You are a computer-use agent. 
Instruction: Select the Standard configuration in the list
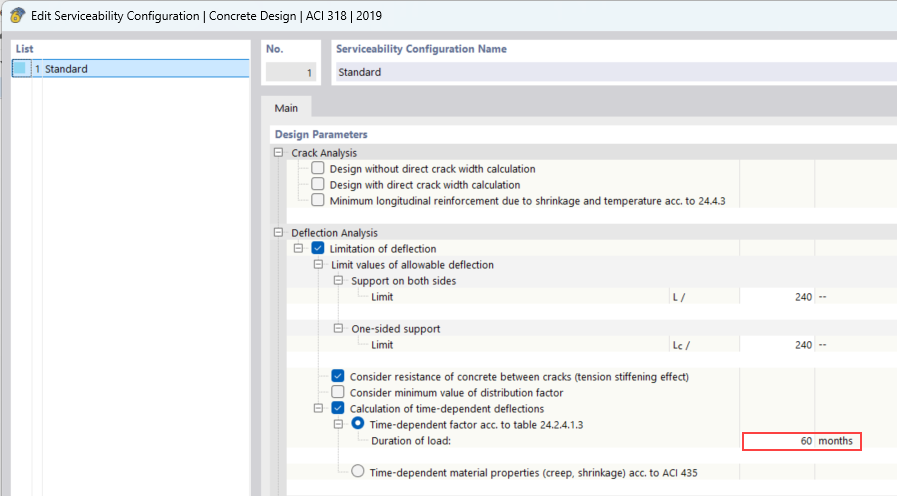(66, 69)
